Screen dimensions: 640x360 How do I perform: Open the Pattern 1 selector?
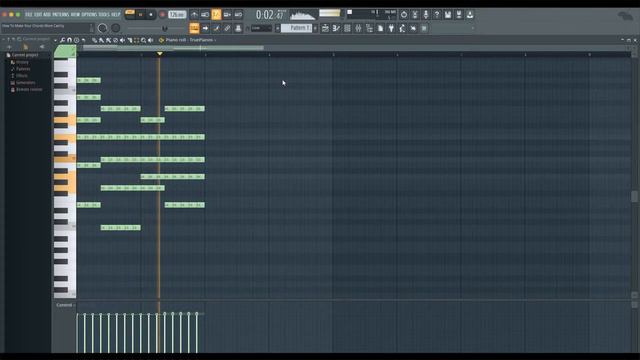(297, 28)
